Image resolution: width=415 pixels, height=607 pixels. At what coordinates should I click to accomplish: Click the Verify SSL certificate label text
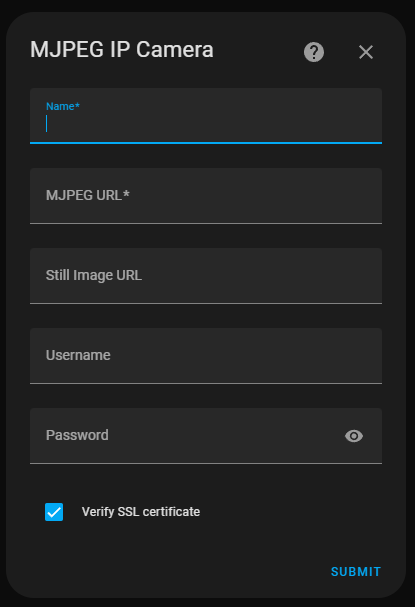tap(141, 512)
